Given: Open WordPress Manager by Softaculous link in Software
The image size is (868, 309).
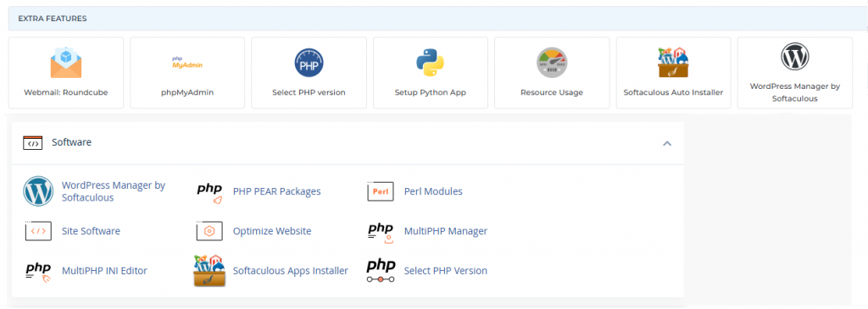Looking at the screenshot, I should [114, 191].
